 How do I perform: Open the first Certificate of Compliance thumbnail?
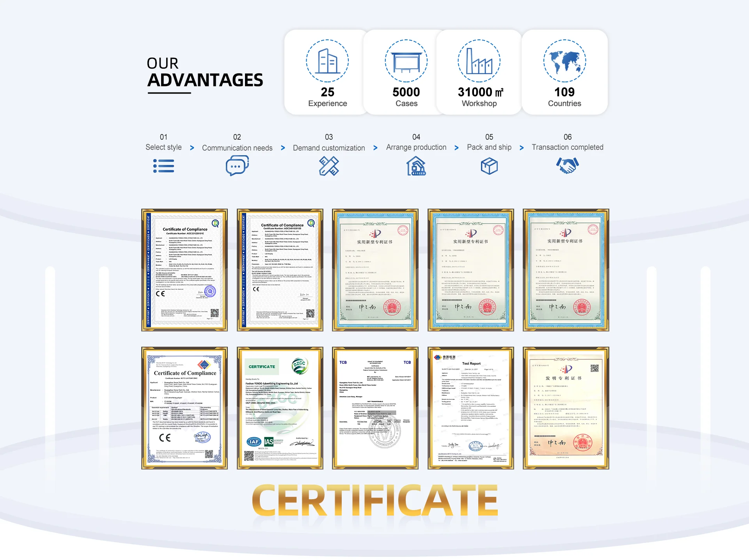[185, 270]
